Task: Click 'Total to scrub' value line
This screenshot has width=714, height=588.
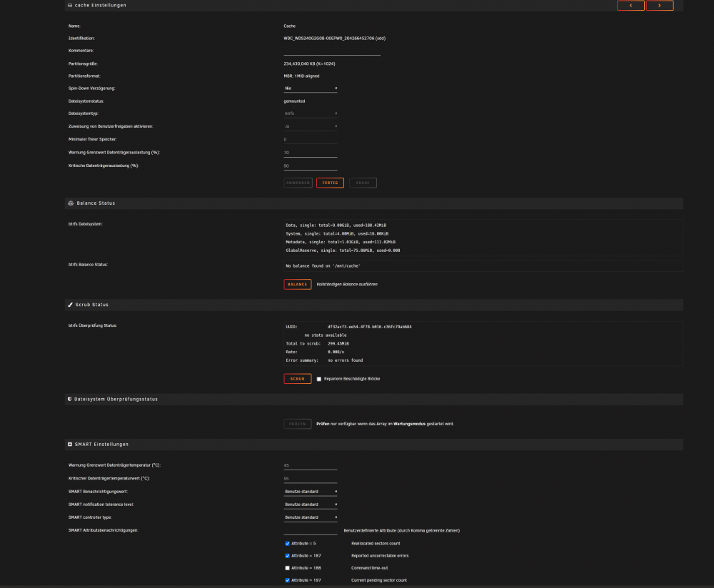Action: coord(318,344)
